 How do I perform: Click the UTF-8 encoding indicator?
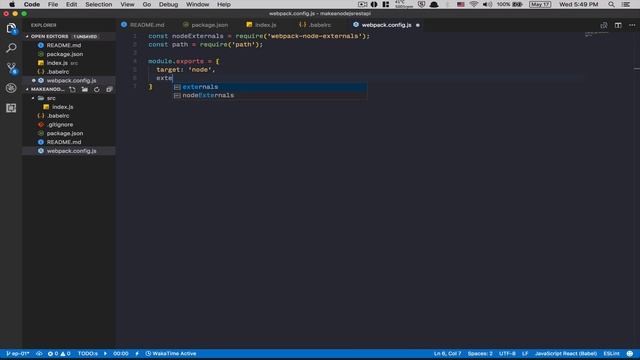click(507, 353)
